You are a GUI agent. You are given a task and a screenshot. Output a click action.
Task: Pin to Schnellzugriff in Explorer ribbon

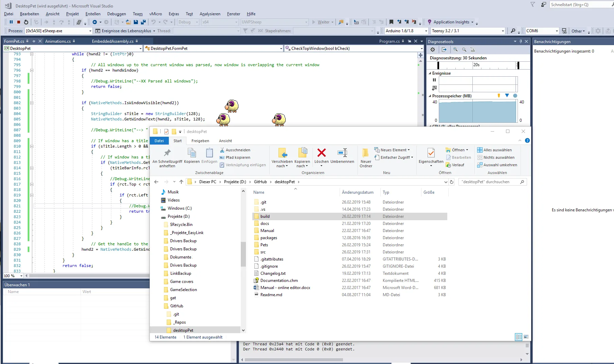click(x=167, y=158)
